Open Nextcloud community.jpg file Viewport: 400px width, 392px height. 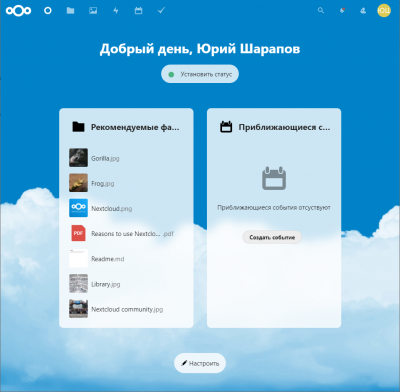(x=126, y=309)
